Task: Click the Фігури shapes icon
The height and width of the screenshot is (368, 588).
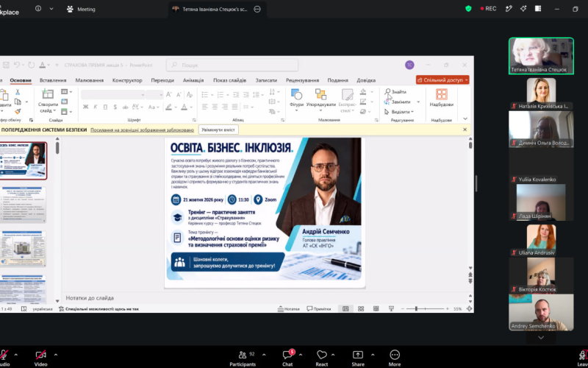Action: 296,94
